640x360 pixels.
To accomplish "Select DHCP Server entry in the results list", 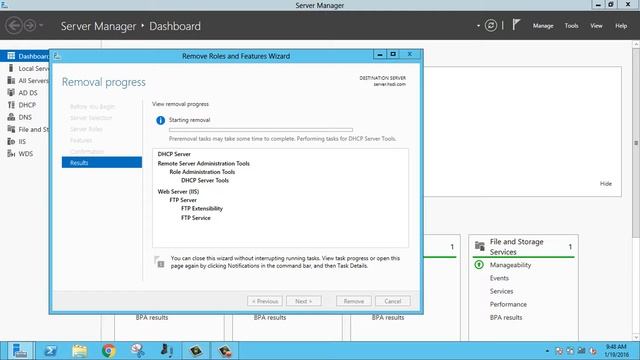I will point(174,154).
